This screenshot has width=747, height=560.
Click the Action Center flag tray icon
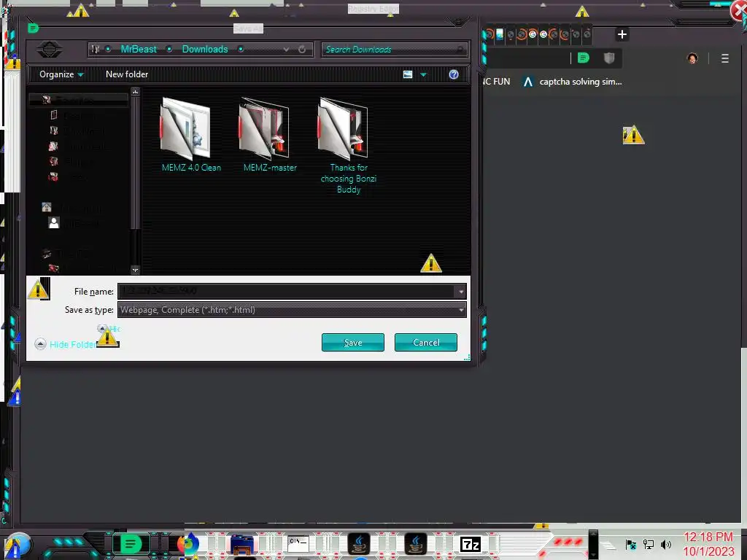[630, 544]
